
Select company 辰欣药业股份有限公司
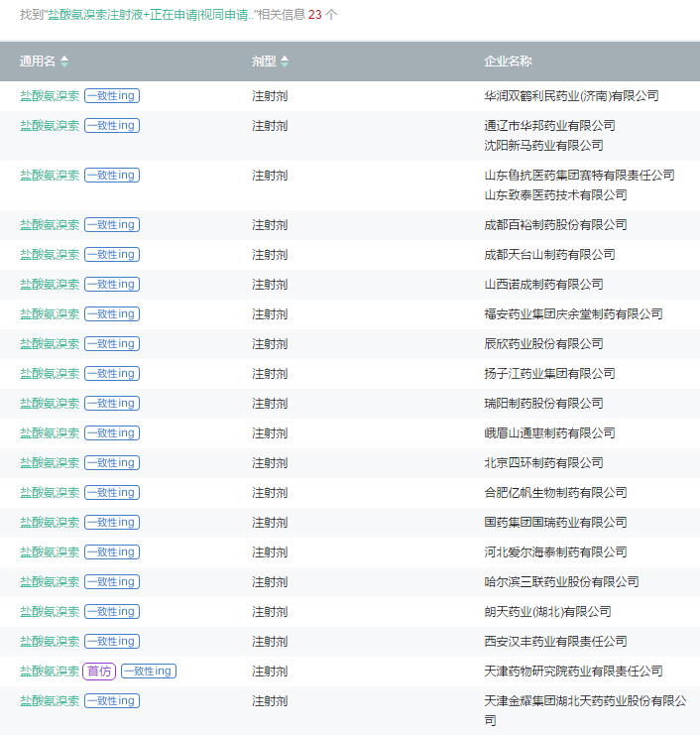click(543, 344)
